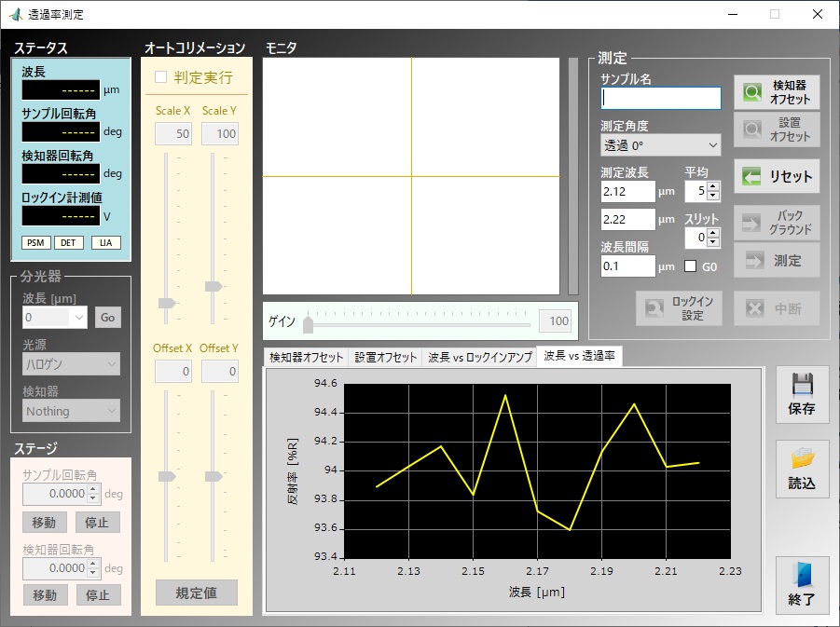The height and width of the screenshot is (627, 840).
Task: Click 停止 under 検知器回転角
Action: tap(98, 595)
